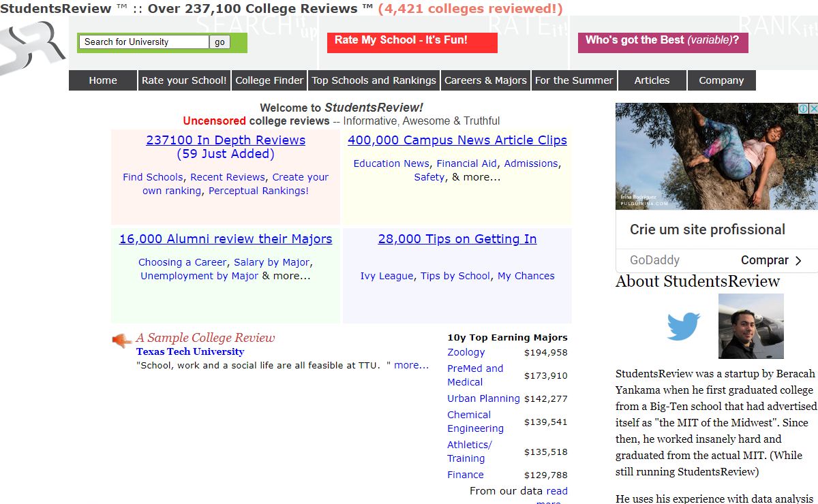
Task: Open the Admissions link
Action: [x=531, y=163]
